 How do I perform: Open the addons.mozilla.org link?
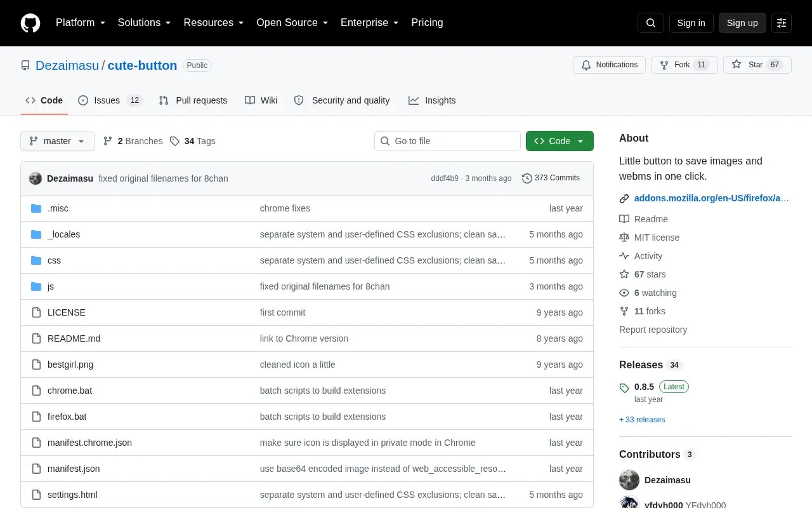(712, 198)
